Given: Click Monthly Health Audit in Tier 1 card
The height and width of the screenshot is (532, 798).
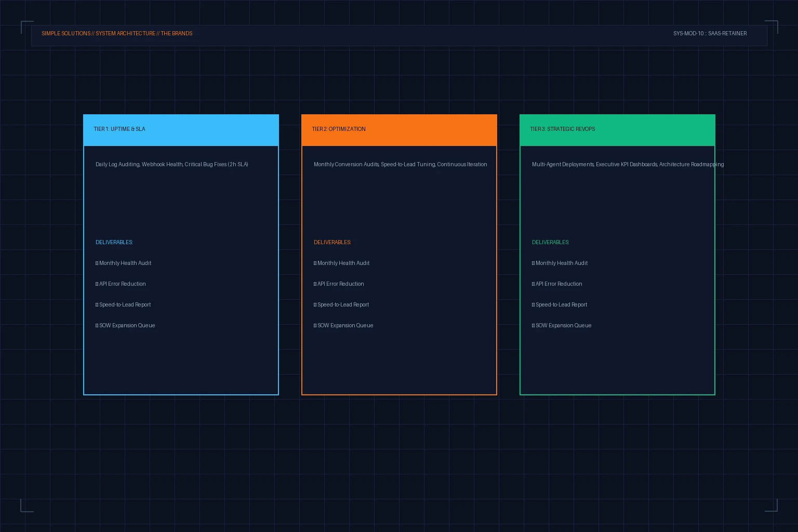Looking at the screenshot, I should (124, 263).
